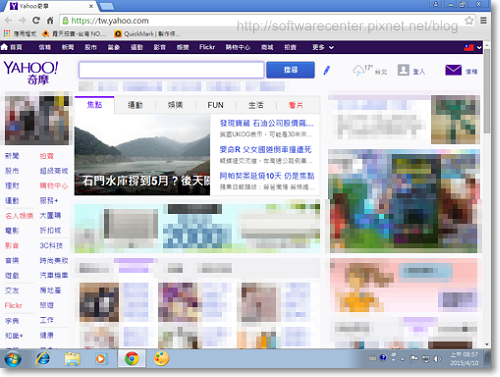This screenshot has width=500, height=377.
Task: Click 知識+ in the left sidebar
Action: pos(14,335)
